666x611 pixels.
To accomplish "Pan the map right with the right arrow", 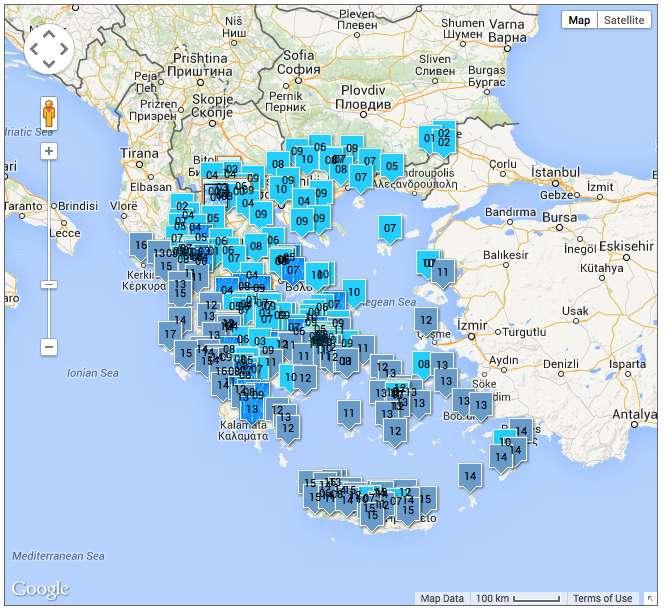I will coord(64,49).
